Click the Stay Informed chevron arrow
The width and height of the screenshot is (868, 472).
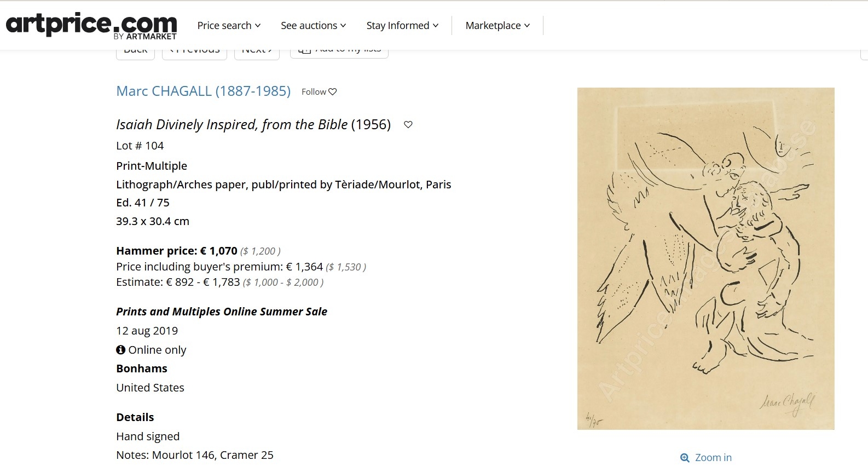(436, 26)
